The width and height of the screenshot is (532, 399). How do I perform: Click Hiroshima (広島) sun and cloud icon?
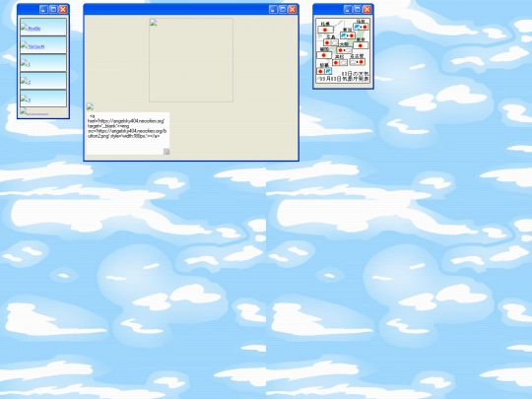click(331, 42)
